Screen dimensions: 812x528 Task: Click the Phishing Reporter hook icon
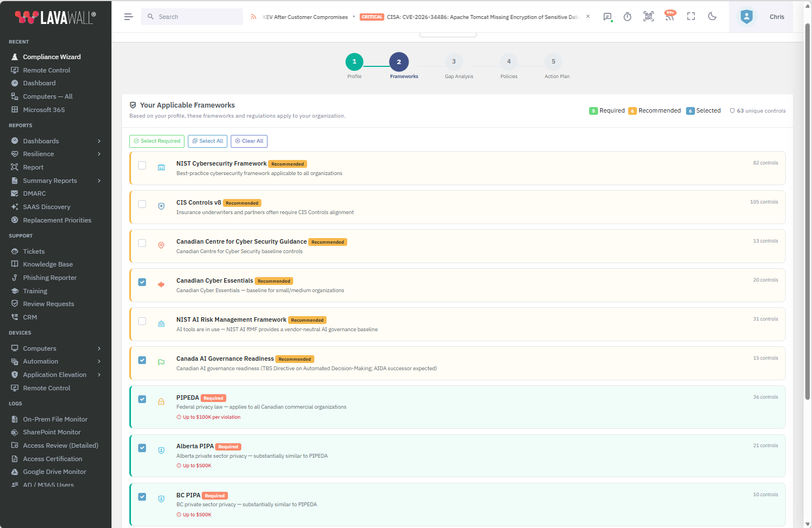tap(14, 278)
